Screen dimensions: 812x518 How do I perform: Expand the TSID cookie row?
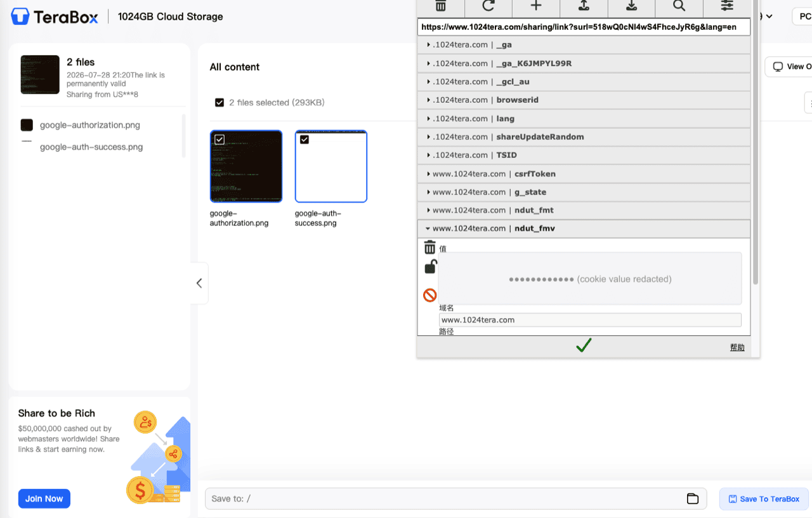[x=584, y=155]
